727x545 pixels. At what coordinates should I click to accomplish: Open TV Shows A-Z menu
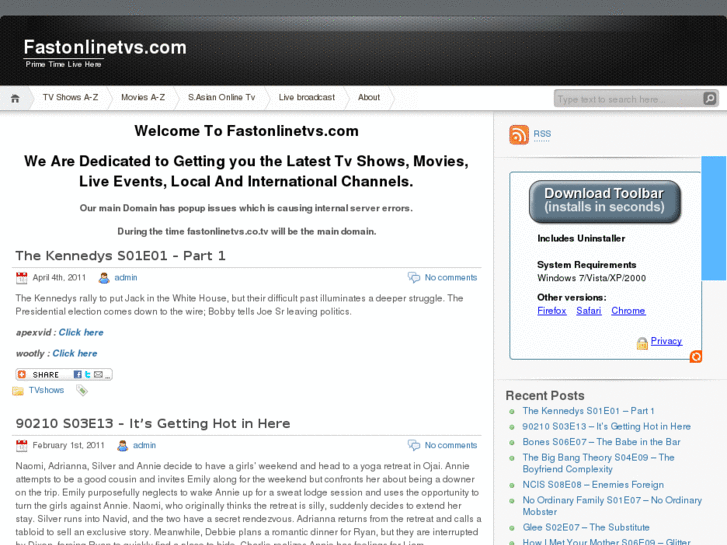point(70,97)
